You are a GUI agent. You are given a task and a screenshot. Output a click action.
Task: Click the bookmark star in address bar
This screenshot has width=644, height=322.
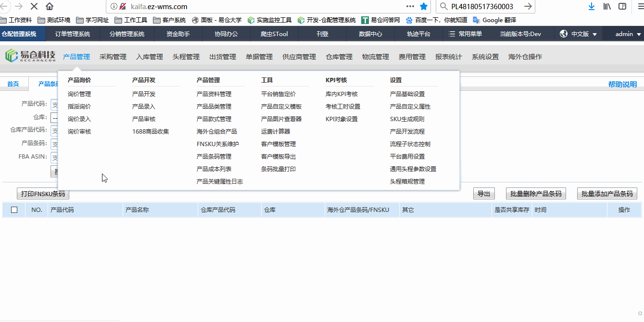point(423,7)
